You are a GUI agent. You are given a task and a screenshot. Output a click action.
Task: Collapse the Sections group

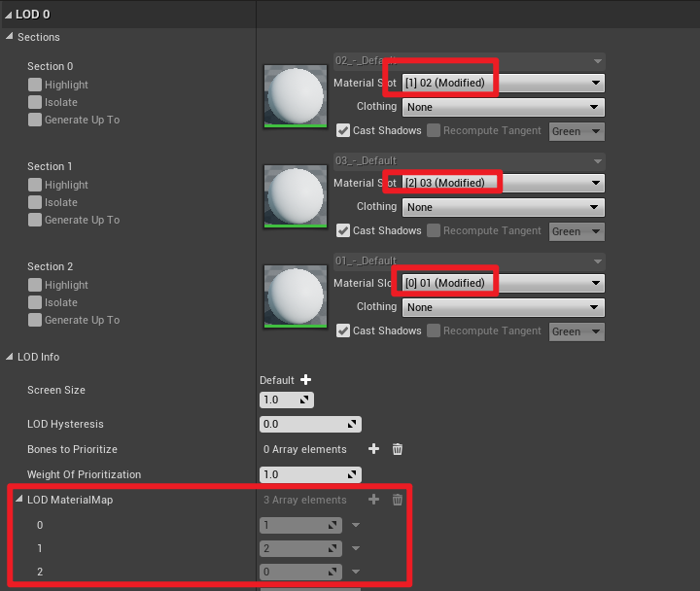click(9, 37)
